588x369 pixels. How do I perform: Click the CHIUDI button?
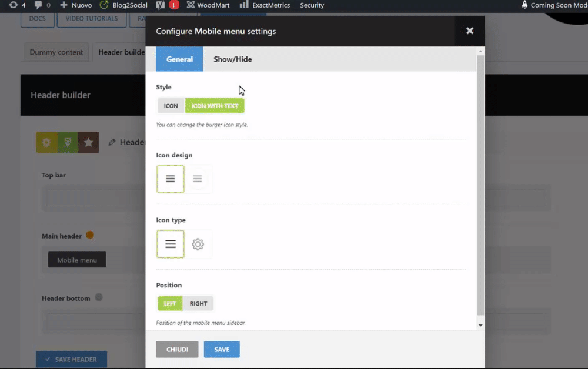point(177,349)
